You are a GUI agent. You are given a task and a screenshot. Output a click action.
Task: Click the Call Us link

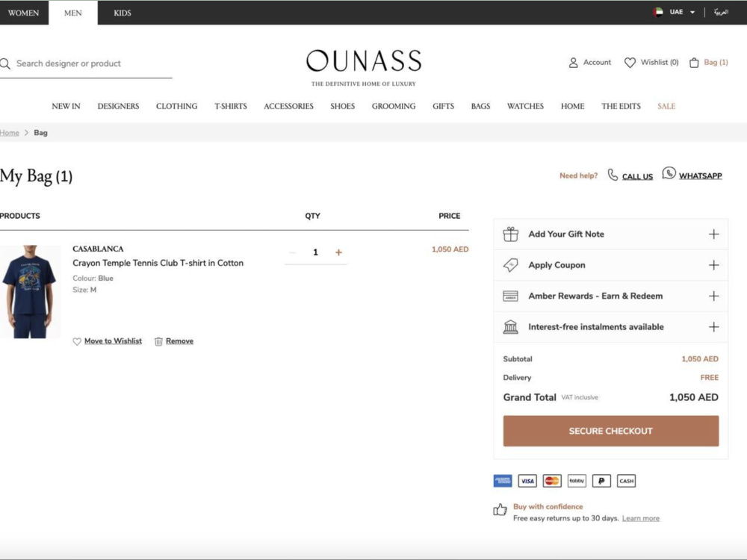tap(637, 177)
